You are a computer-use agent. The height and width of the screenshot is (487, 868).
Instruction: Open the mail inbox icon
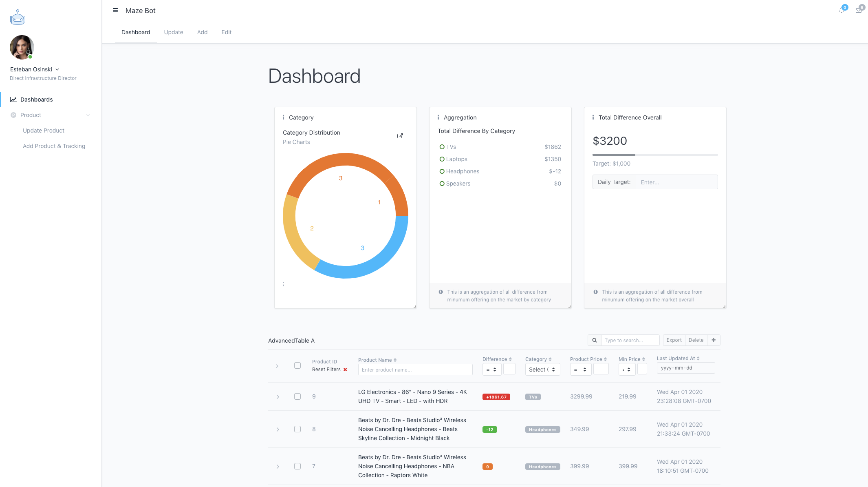click(x=859, y=10)
